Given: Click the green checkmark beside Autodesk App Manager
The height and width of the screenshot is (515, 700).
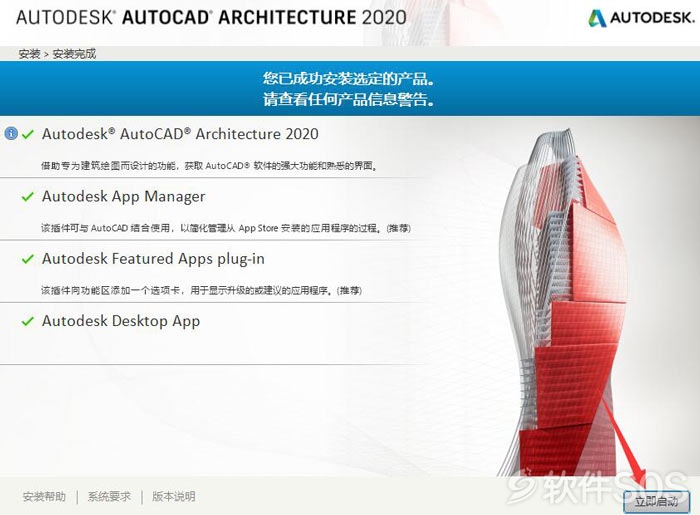Looking at the screenshot, I should tap(28, 196).
